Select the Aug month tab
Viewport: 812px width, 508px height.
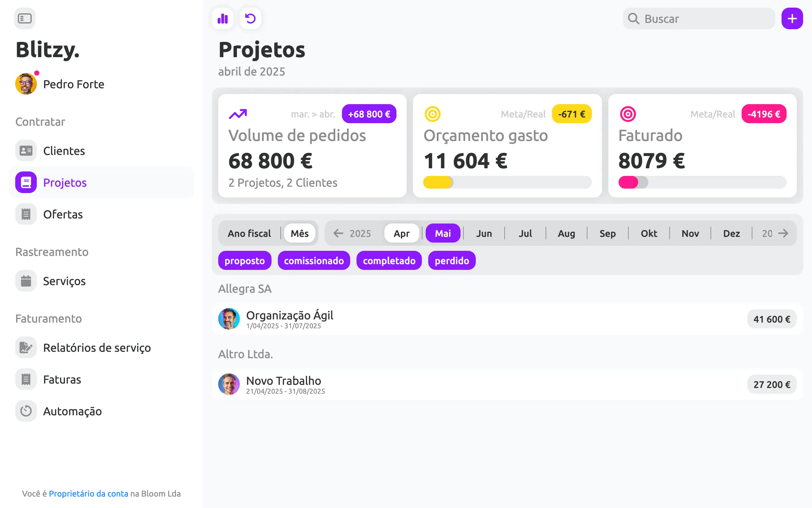(x=566, y=233)
